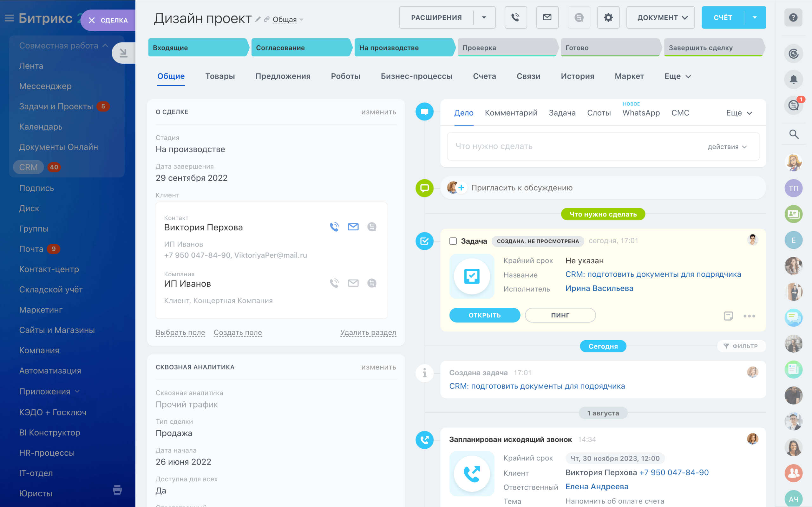812x507 pixels.
Task: Open the settings gear in deal header
Action: 608,17
